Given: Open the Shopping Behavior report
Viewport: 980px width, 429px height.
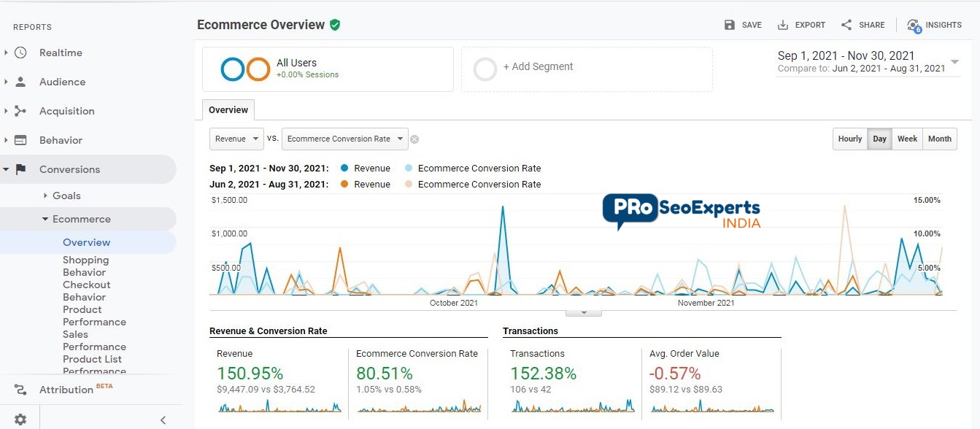Looking at the screenshot, I should pyautogui.click(x=85, y=266).
